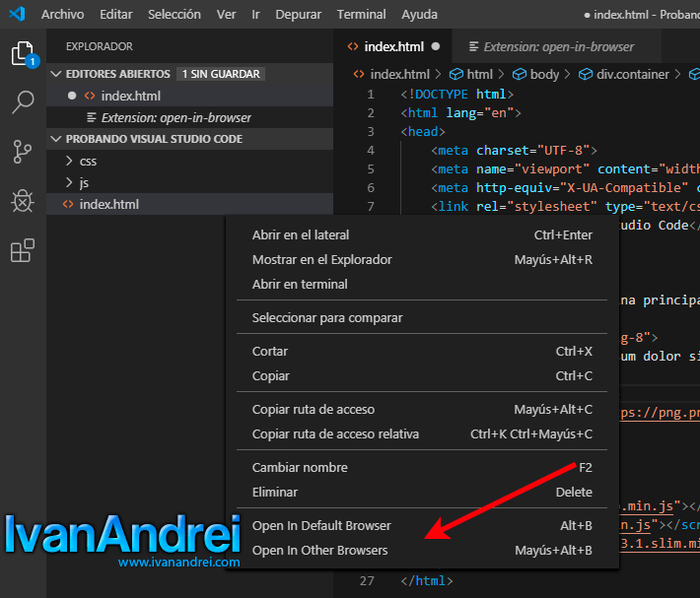Open Ayuda menu

pos(419,14)
